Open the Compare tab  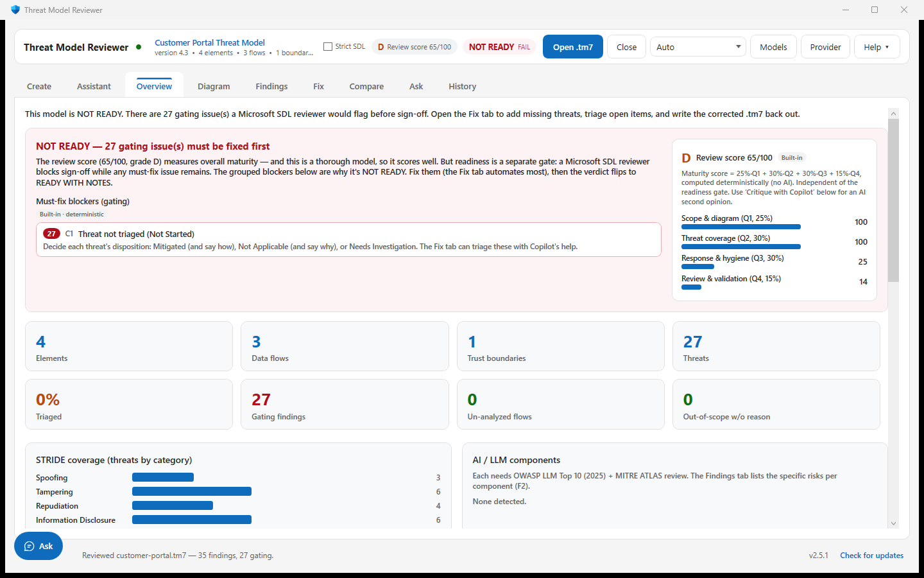366,86
